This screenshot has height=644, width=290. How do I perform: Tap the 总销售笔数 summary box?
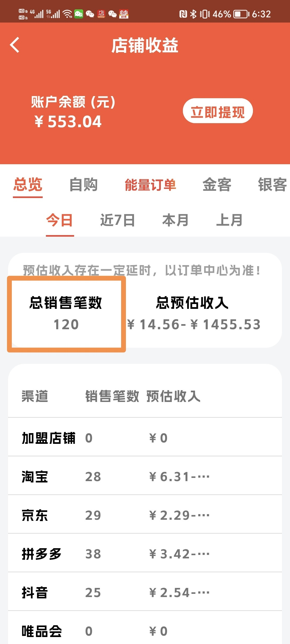pyautogui.click(x=66, y=314)
